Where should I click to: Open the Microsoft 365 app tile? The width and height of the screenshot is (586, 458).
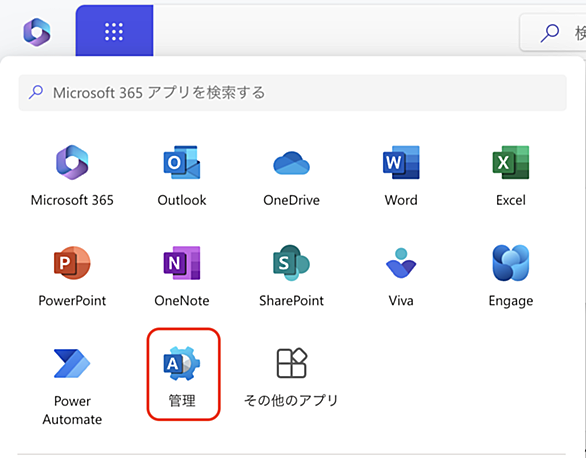click(x=72, y=176)
